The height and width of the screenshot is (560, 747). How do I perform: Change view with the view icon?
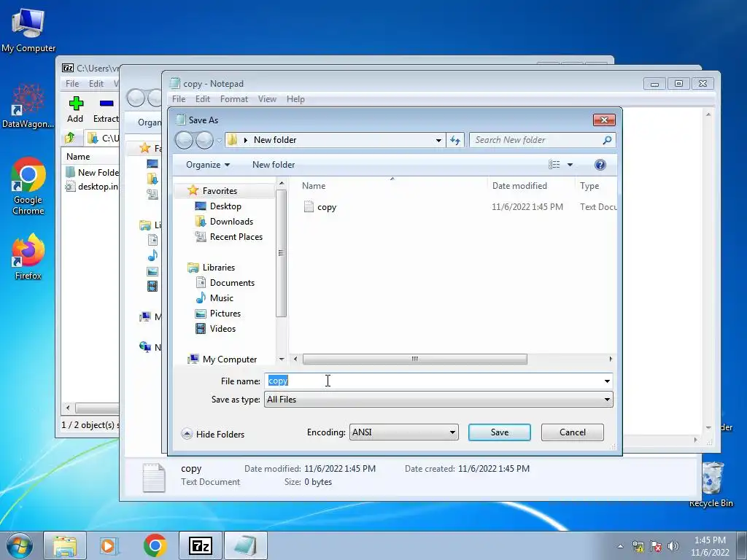tap(554, 165)
